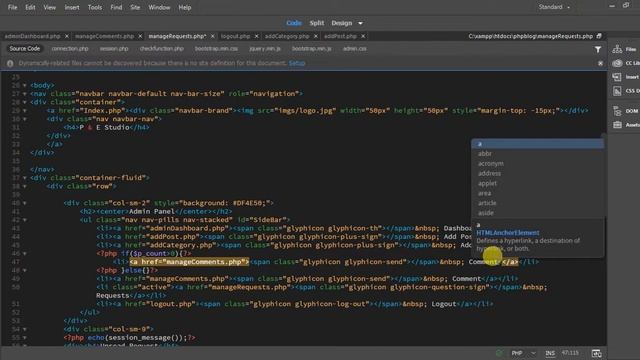Open the Files panel icon
The height and width of the screenshot is (360, 640).
(617, 49)
